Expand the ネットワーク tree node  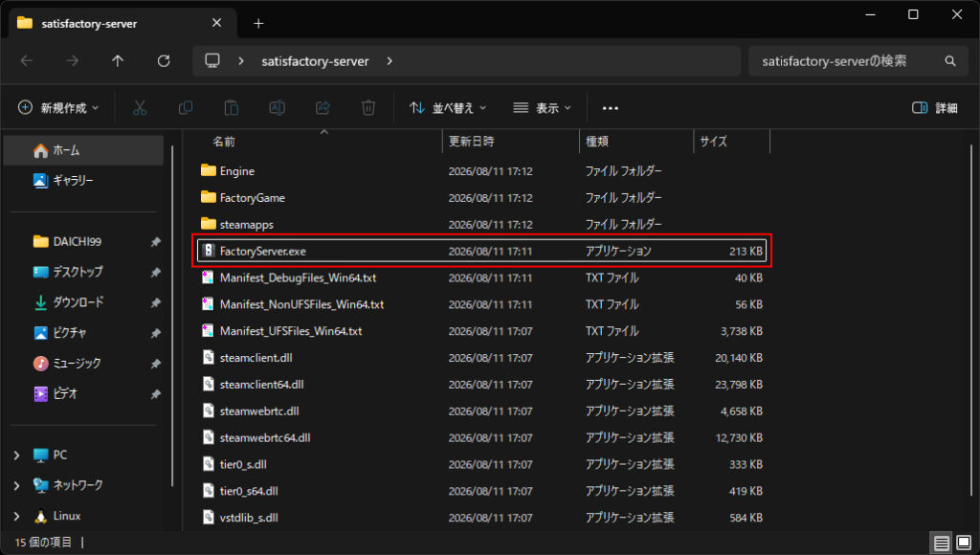click(x=17, y=485)
